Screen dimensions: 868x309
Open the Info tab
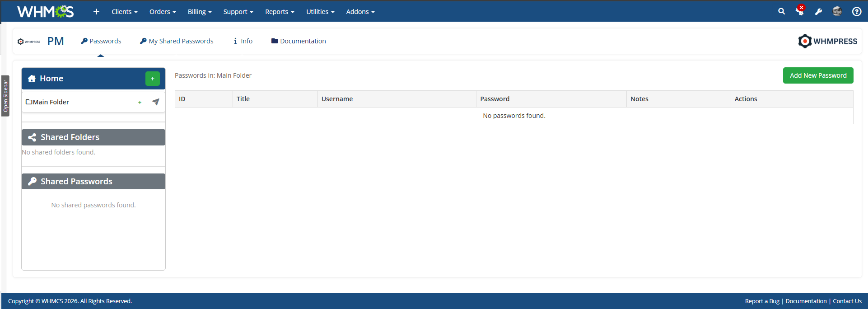click(243, 41)
